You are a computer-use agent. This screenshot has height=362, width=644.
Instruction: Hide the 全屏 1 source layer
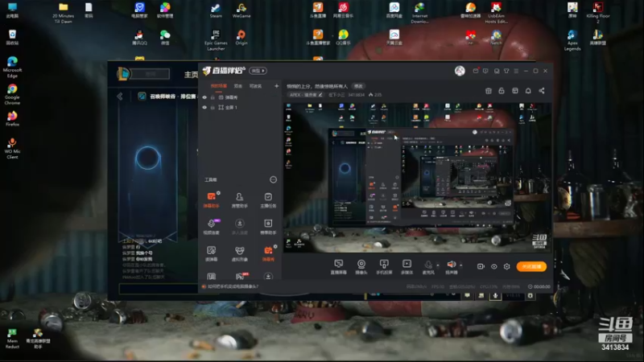(204, 108)
